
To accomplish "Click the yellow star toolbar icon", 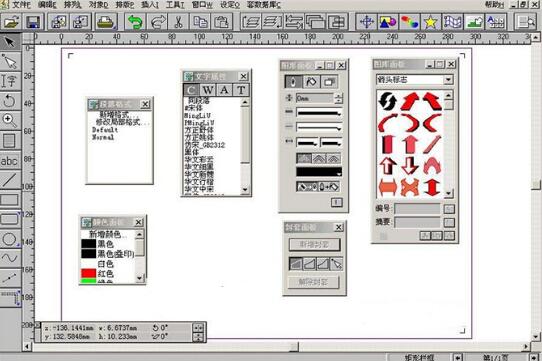I will tap(430, 22).
